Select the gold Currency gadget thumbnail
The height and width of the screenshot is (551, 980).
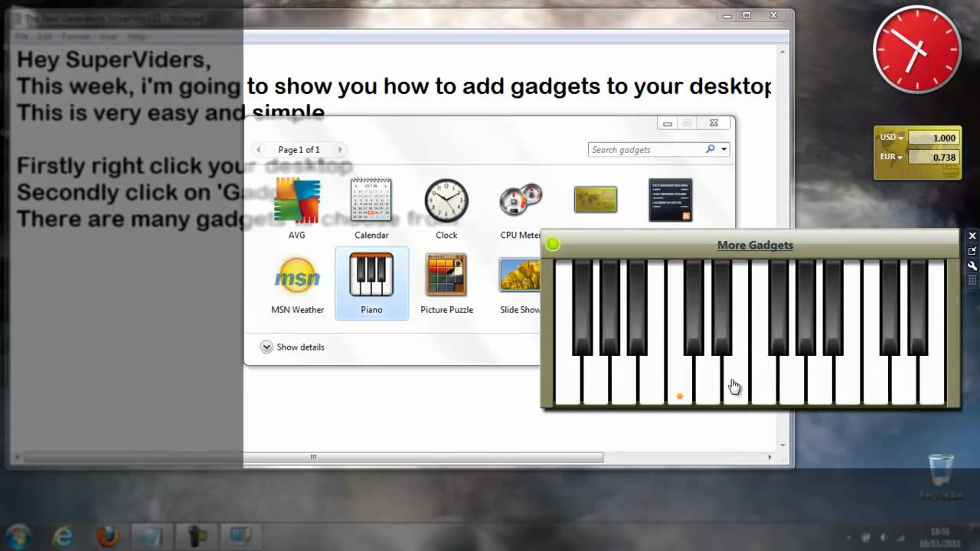click(x=596, y=199)
